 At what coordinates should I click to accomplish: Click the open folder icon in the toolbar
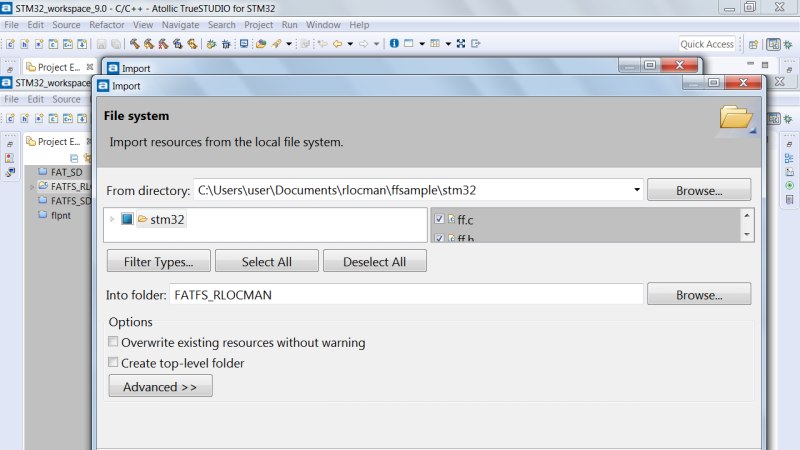point(261,44)
